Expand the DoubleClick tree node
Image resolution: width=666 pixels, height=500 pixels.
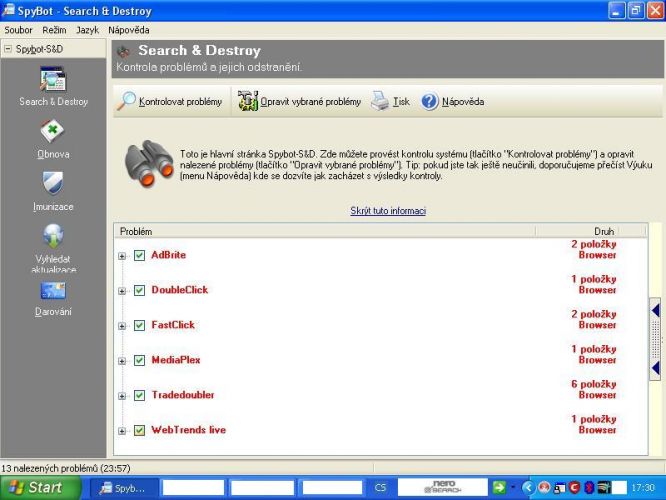click(x=122, y=291)
